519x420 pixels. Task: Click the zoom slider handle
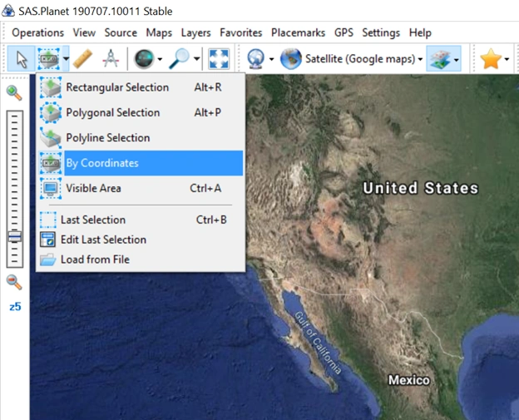[15, 236]
